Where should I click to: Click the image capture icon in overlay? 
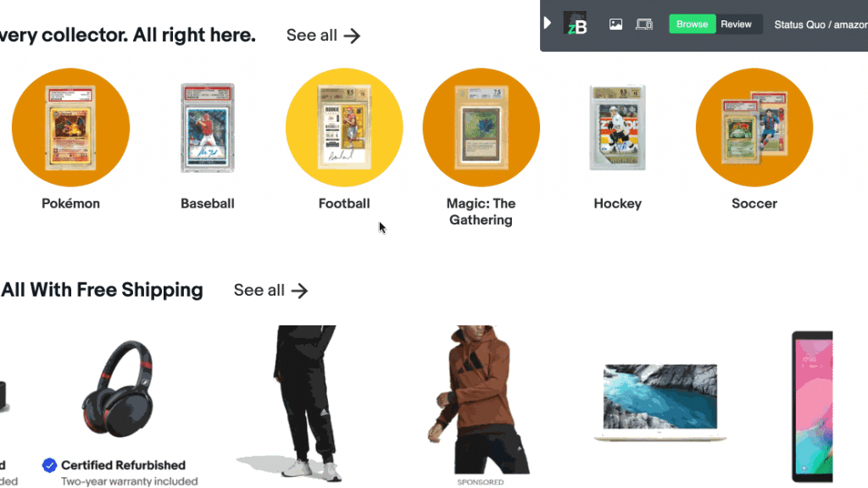coord(615,24)
